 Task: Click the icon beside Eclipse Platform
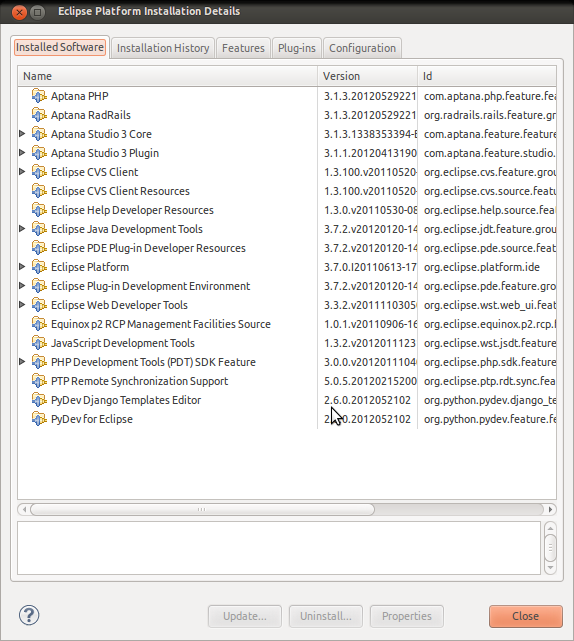39,267
